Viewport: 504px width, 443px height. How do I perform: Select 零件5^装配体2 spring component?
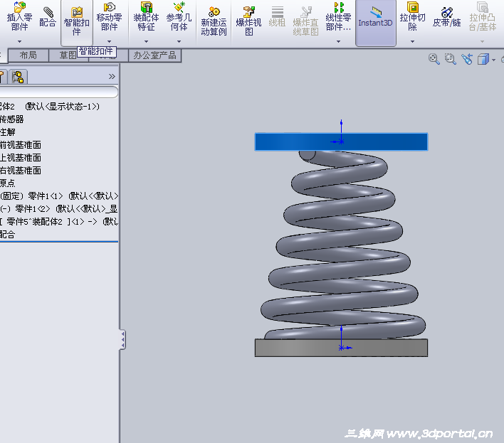point(59,222)
